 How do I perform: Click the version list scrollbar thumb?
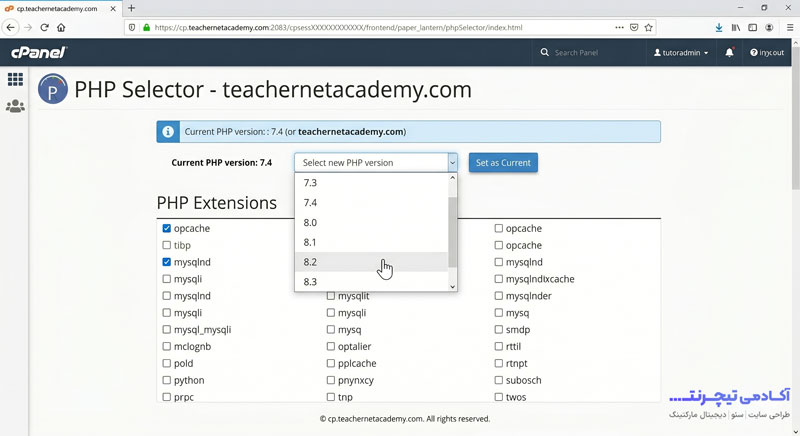[452, 232]
